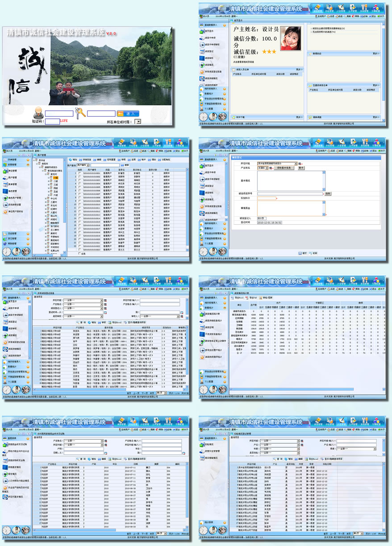Viewport: 392px width, 546px height.
Task: Click the profile photo on the home page
Action: pos(291,38)
